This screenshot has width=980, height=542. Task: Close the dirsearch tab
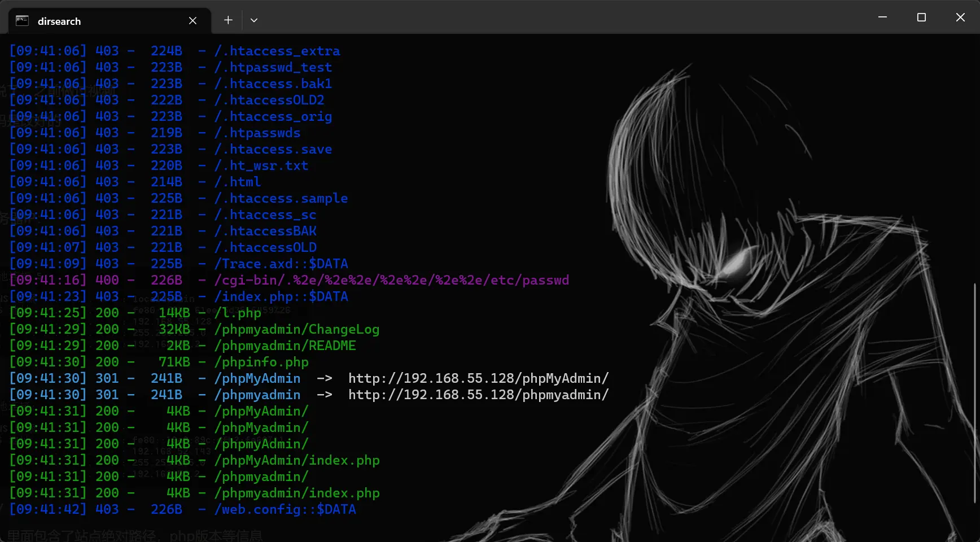point(193,21)
